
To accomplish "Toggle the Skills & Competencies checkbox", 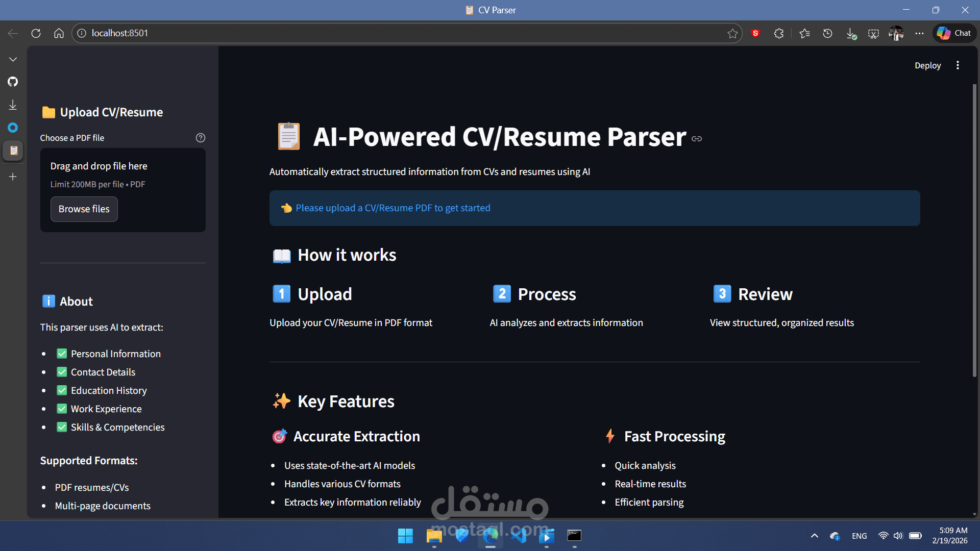I will coord(62,427).
